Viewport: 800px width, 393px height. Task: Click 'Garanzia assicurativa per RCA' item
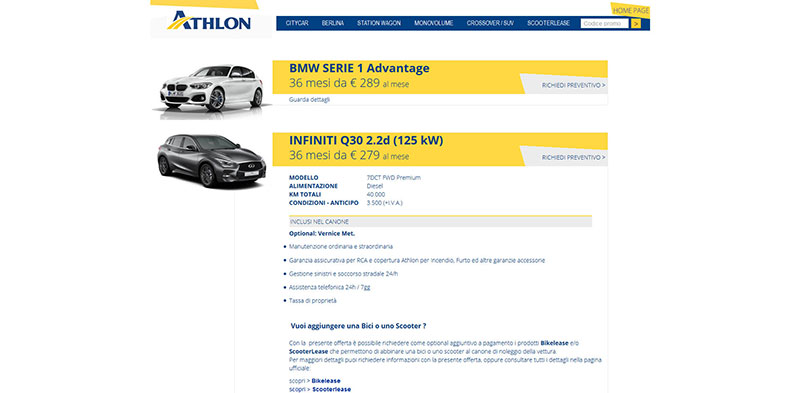coord(417,260)
